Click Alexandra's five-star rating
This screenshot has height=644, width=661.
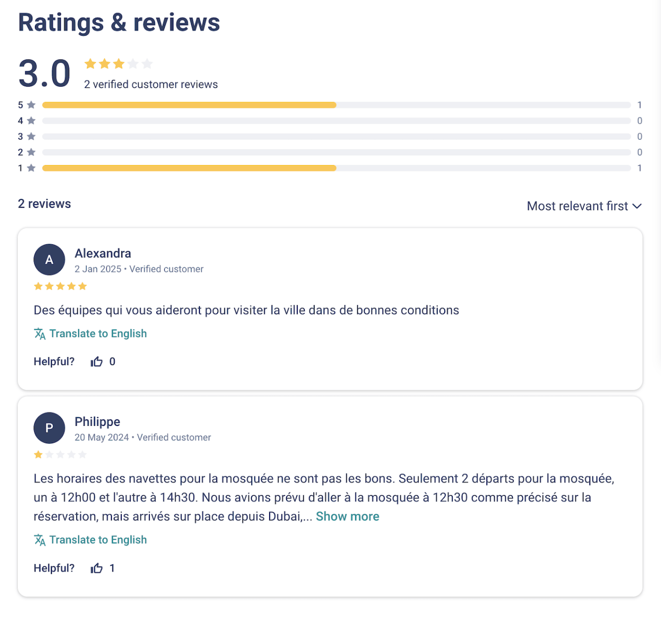pos(60,286)
